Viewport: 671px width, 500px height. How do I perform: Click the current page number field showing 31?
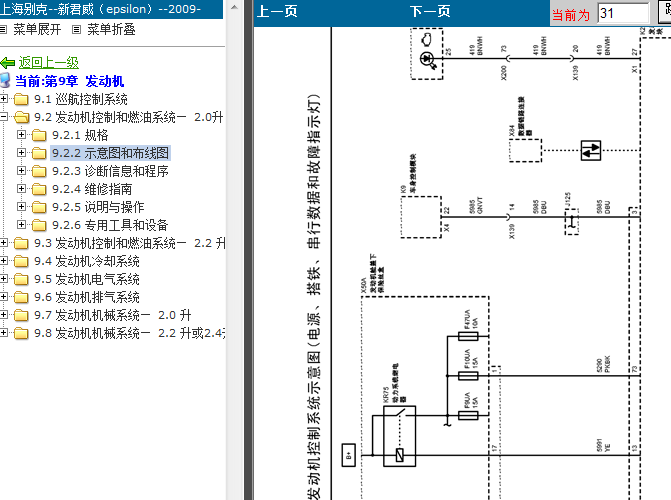click(x=623, y=13)
